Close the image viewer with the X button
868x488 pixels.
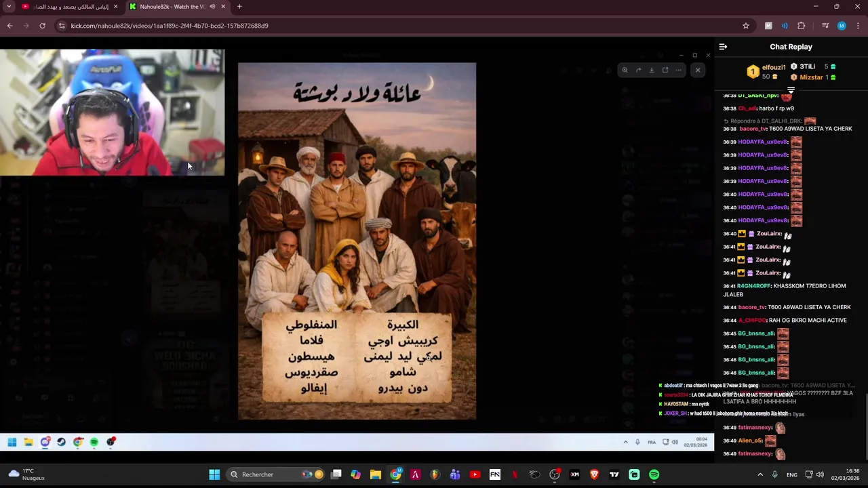697,70
